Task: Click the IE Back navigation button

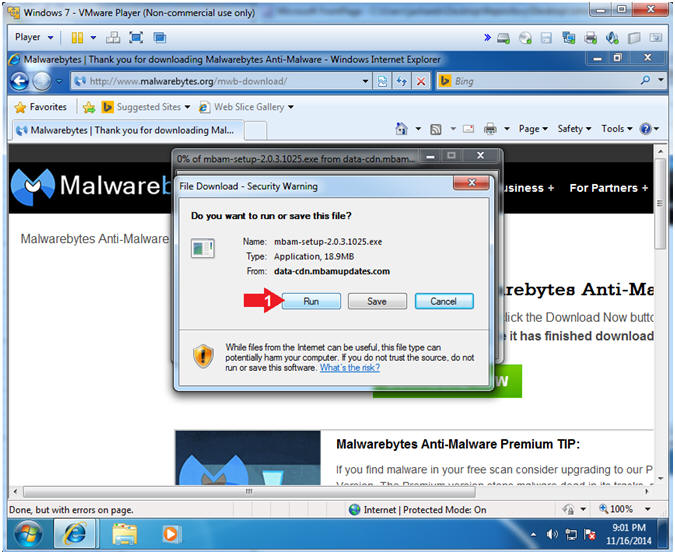Action: tap(19, 81)
